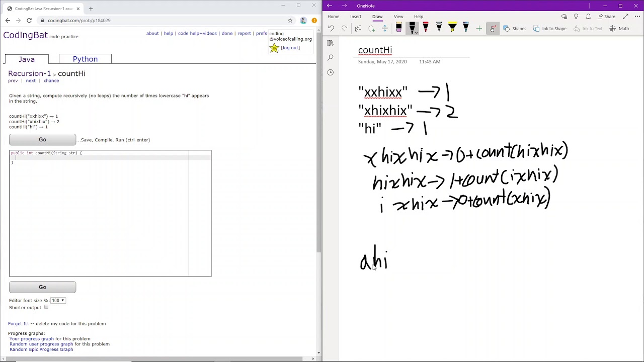The image size is (644, 362).
Task: Open Your progress graph link
Action: click(32, 339)
